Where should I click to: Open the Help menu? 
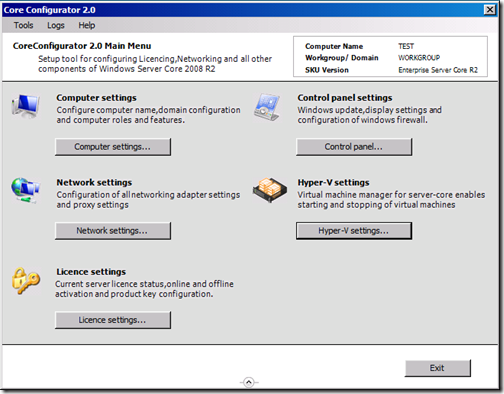coord(87,25)
